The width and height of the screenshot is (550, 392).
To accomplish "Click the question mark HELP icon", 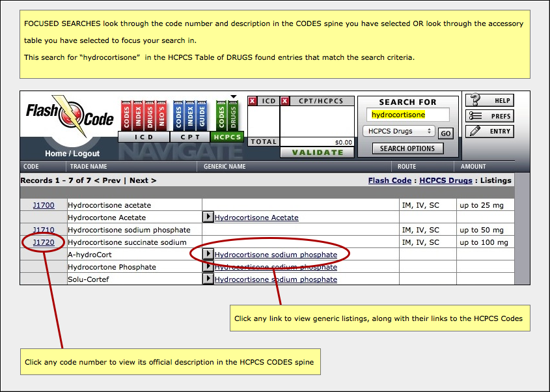I will tap(489, 100).
